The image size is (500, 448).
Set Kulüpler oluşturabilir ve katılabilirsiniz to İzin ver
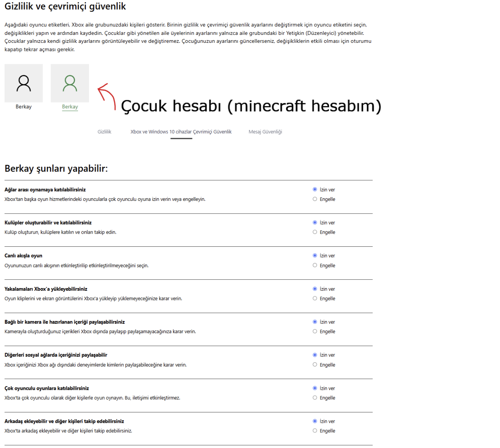(315, 222)
